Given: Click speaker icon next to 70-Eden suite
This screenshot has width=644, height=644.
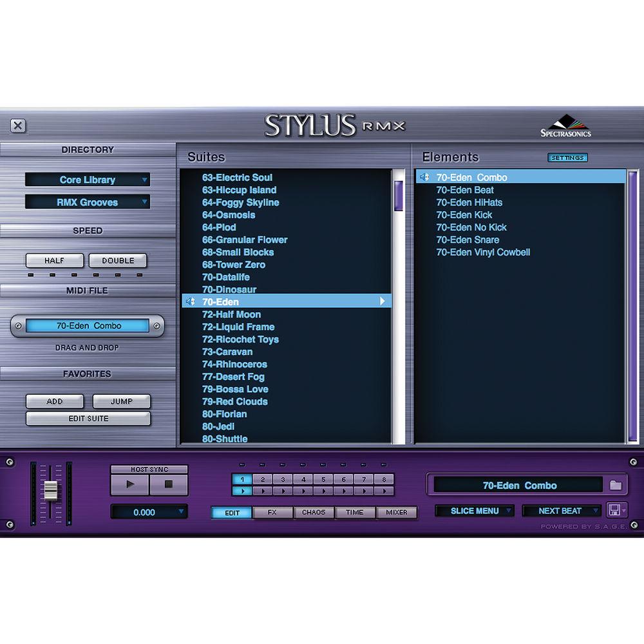Looking at the screenshot, I should point(190,301).
